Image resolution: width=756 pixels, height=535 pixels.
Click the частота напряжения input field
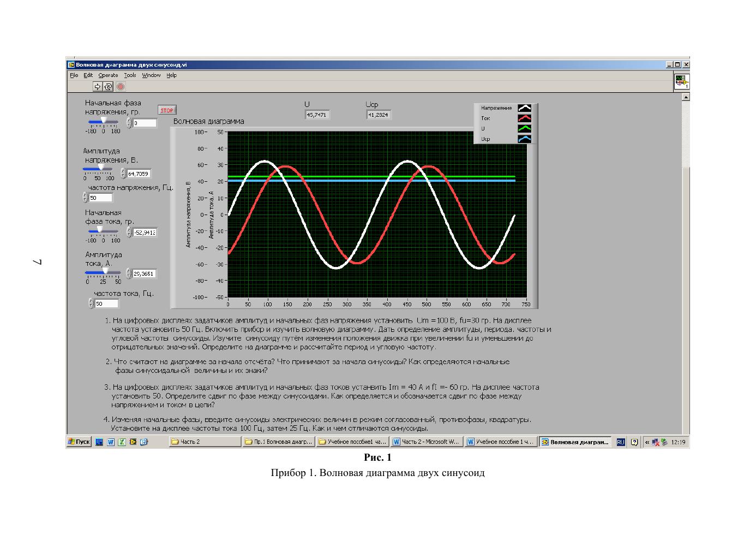coord(101,198)
